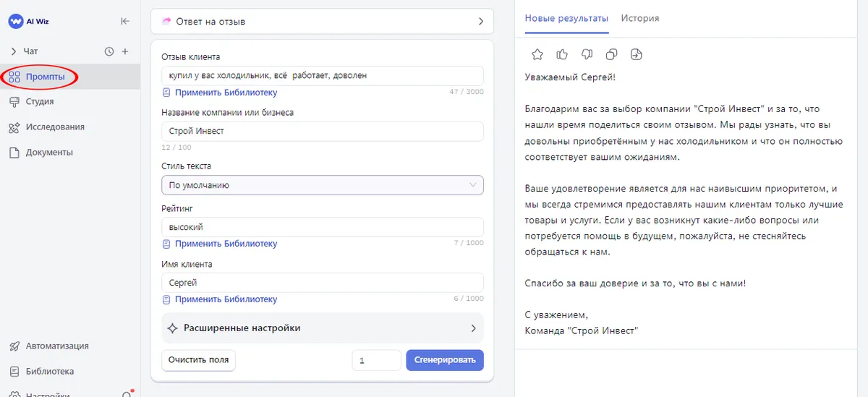Click the library icon below Отзыв клиента
868x397 pixels.
(166, 93)
